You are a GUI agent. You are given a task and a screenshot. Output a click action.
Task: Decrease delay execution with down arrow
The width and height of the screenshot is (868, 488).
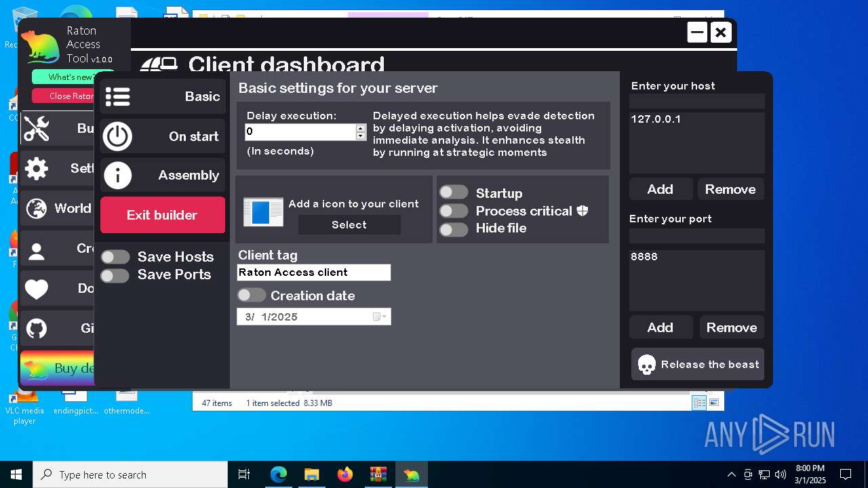pyautogui.click(x=361, y=136)
